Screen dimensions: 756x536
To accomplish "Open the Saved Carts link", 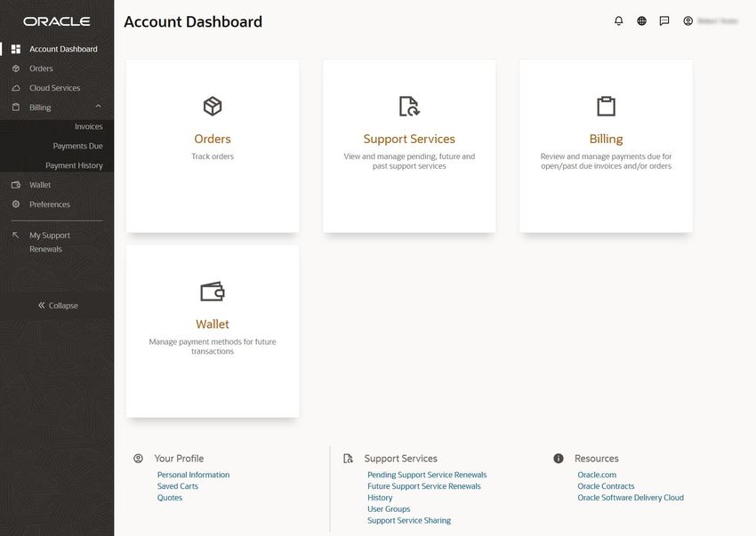I will pos(177,486).
